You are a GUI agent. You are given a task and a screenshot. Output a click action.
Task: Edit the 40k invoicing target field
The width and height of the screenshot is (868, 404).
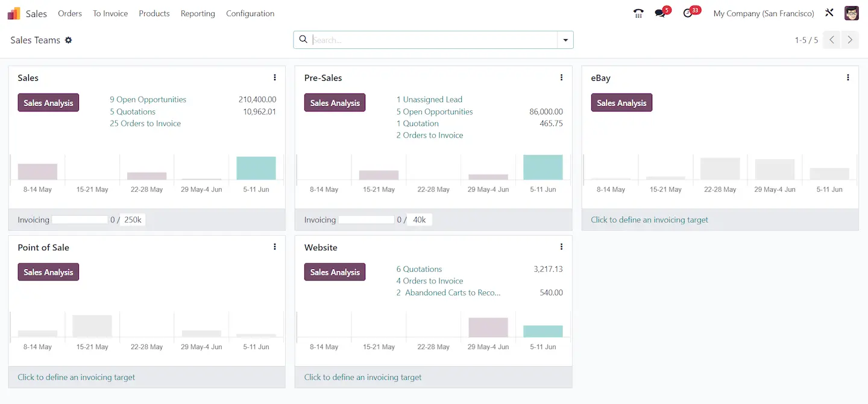(x=420, y=220)
